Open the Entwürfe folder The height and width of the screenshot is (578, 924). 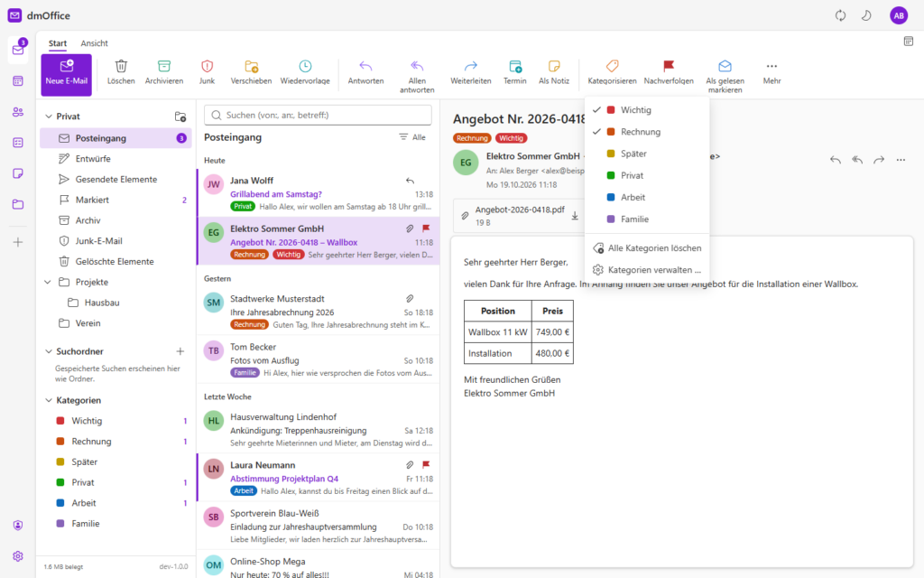coord(115,159)
